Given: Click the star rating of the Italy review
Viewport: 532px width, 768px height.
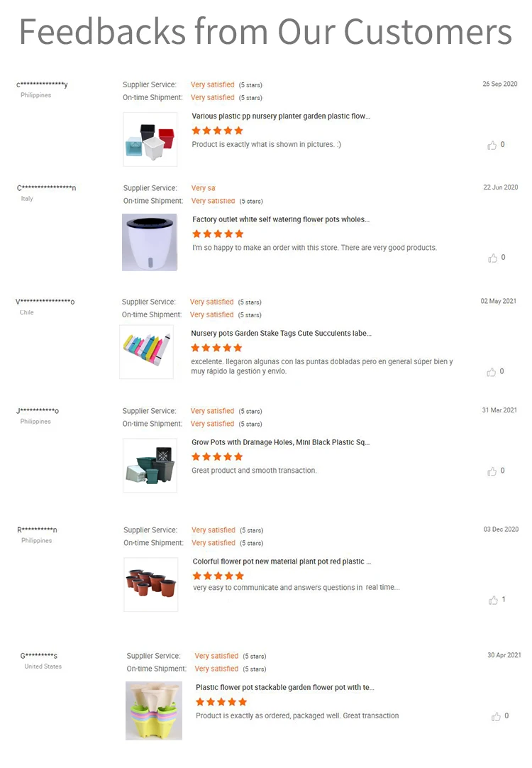Looking at the screenshot, I should (x=218, y=234).
